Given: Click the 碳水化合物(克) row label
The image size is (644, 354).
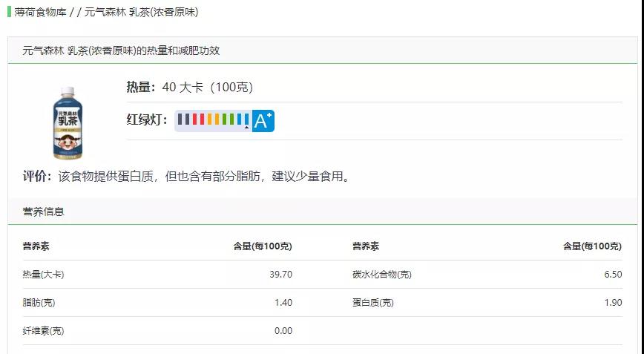Looking at the screenshot, I should pos(382,275).
